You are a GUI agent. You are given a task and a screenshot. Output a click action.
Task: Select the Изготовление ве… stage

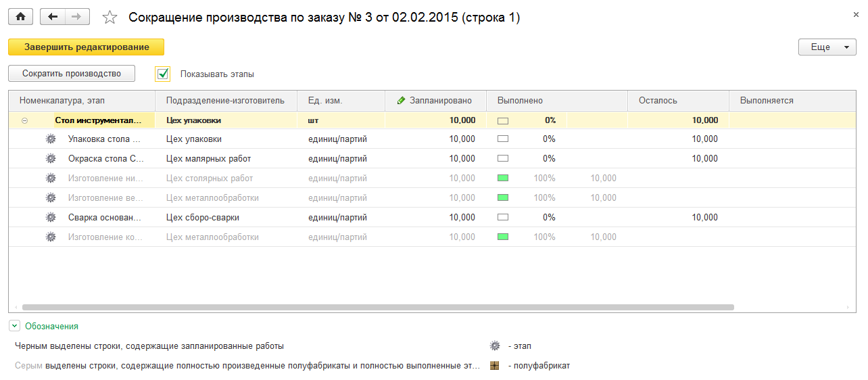(x=105, y=198)
